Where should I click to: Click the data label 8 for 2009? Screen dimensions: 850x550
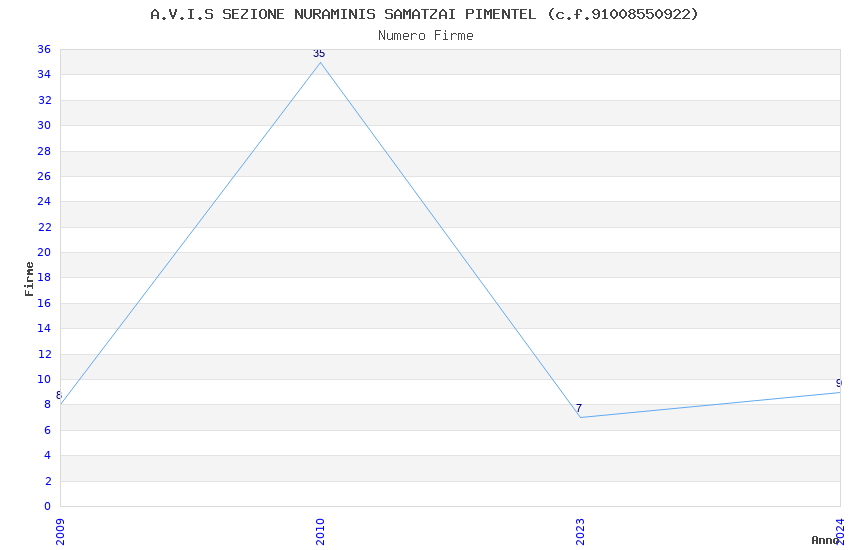click(x=59, y=395)
